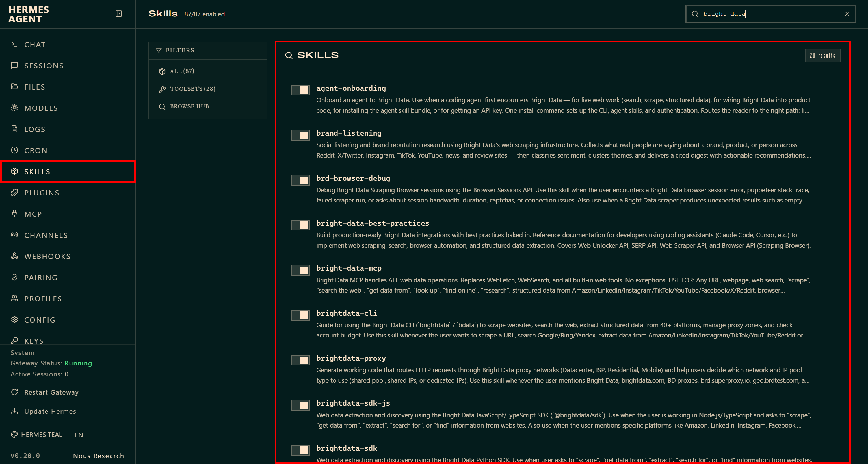Click the Filters funnel icon
The width and height of the screenshot is (868, 464).
click(158, 51)
